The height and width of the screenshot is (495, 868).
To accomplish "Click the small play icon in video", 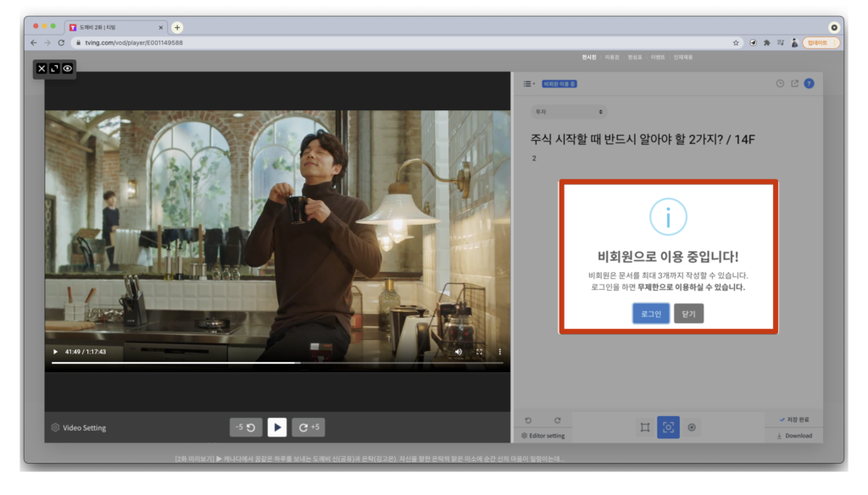I will 55,352.
